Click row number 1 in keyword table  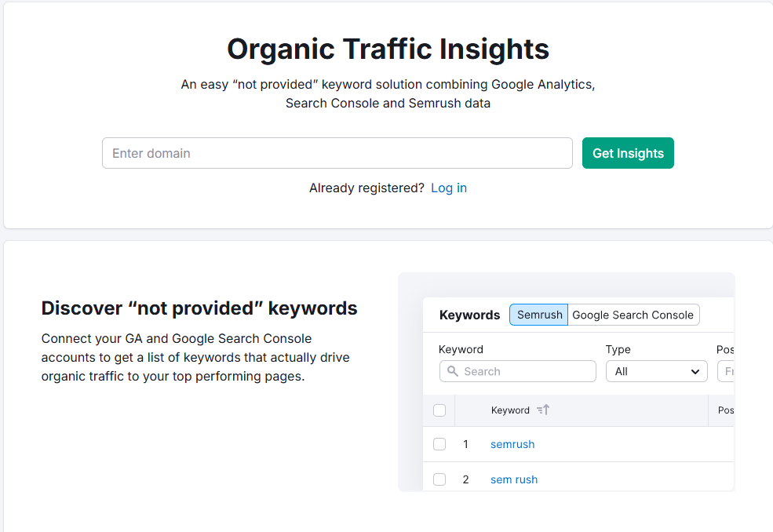click(465, 444)
